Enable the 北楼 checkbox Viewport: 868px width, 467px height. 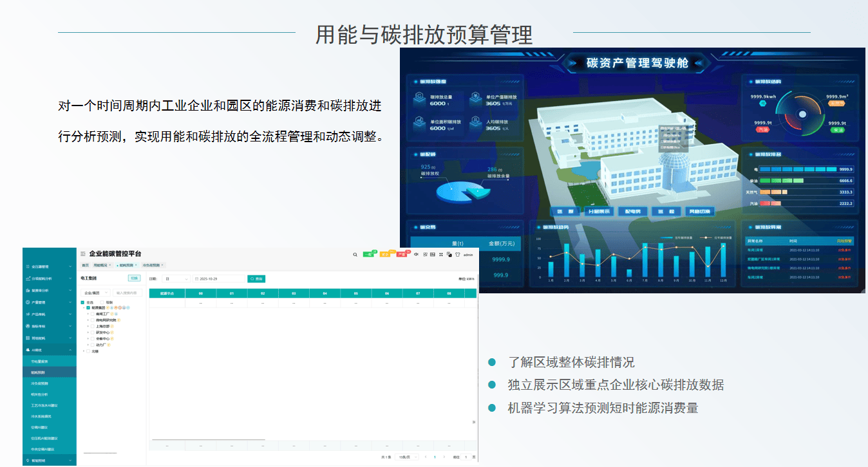(x=88, y=351)
